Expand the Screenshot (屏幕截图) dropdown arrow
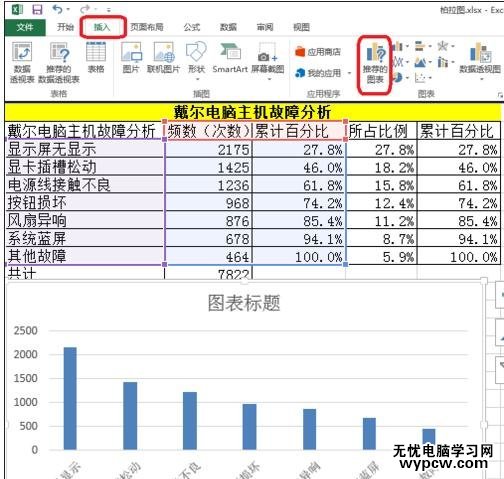The height and width of the screenshot is (479, 504). click(269, 79)
